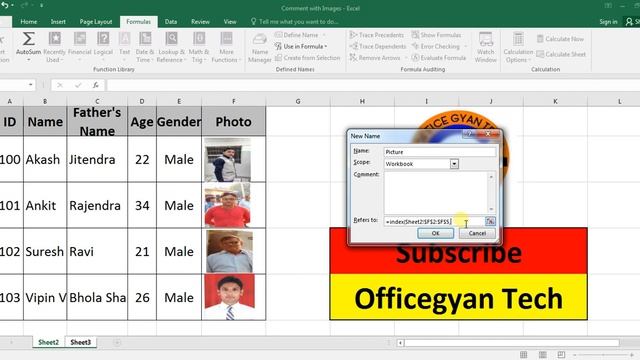The width and height of the screenshot is (640, 360).
Task: Click Calculate Now
Action: [x=560, y=39]
